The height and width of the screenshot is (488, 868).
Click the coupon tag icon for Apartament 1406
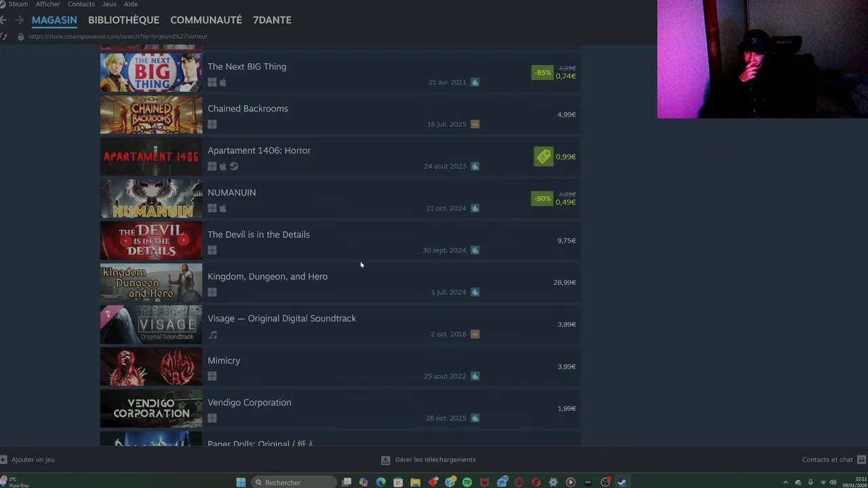543,157
